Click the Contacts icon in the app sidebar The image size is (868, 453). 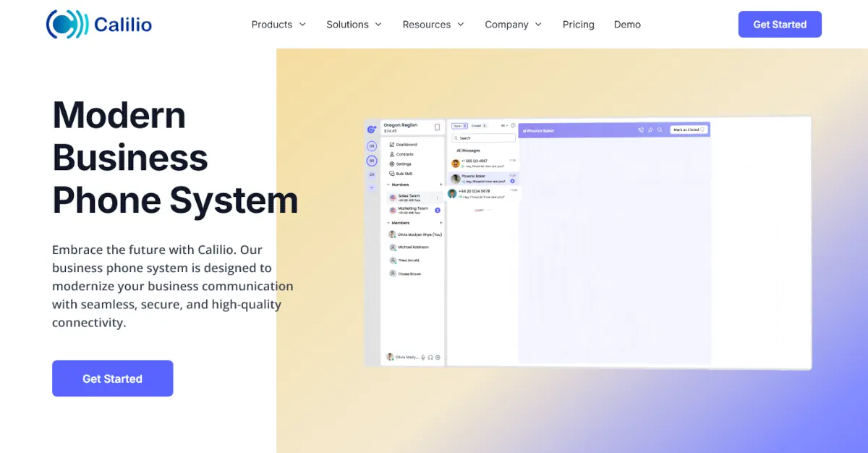coord(392,154)
